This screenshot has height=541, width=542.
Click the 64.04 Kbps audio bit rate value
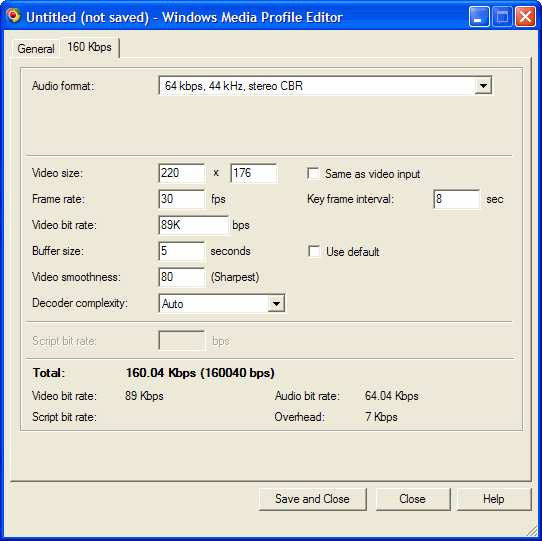[x=392, y=396]
